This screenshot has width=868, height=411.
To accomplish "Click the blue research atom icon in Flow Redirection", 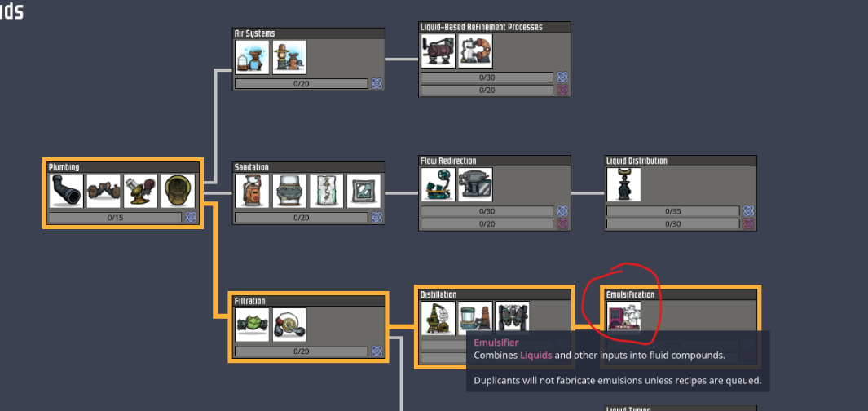I will pos(563,211).
